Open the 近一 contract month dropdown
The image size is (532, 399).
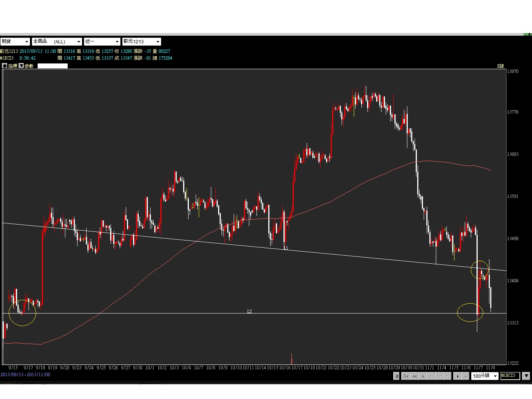click(x=102, y=41)
